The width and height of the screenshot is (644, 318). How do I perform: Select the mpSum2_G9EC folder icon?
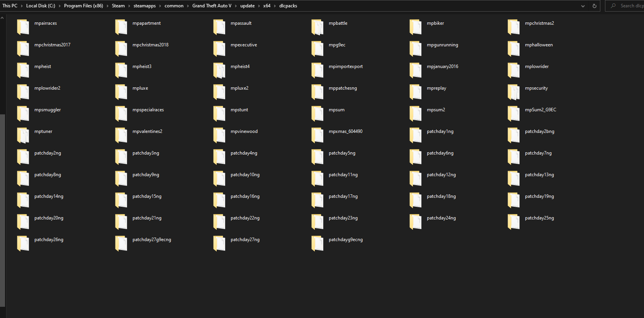click(x=513, y=113)
